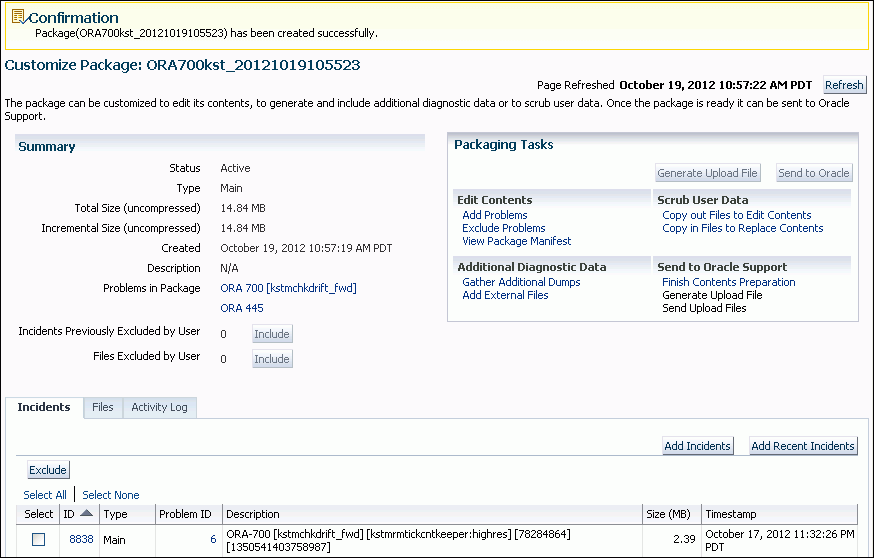
Task: Click Add Incidents button
Action: pyautogui.click(x=697, y=446)
